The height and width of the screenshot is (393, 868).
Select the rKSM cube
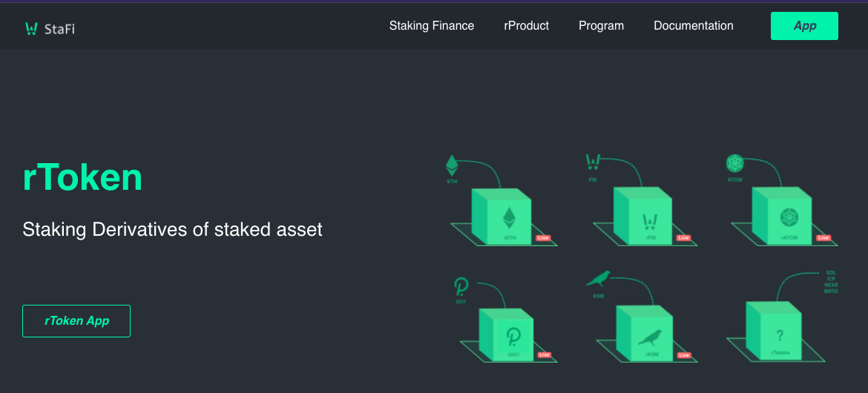click(645, 333)
